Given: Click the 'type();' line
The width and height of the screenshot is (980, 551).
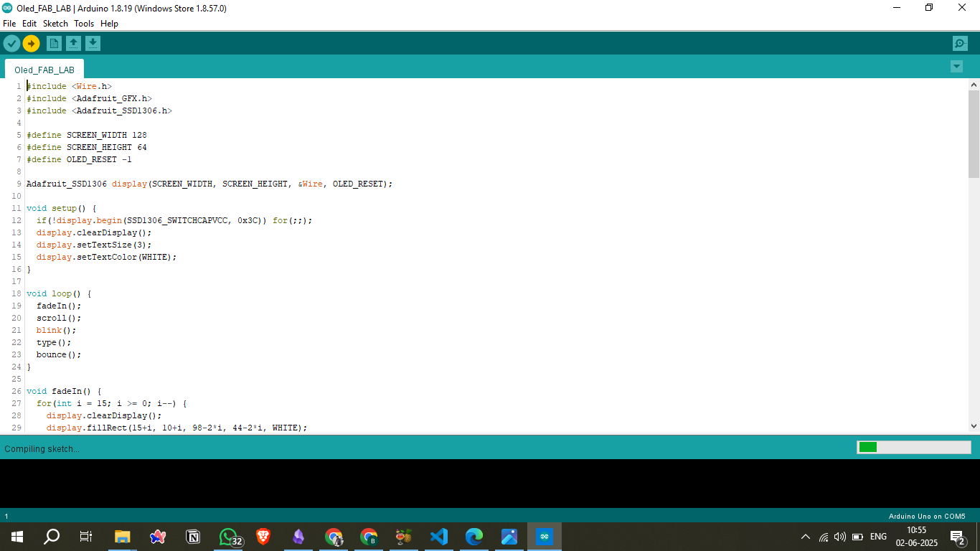Looking at the screenshot, I should [x=54, y=342].
